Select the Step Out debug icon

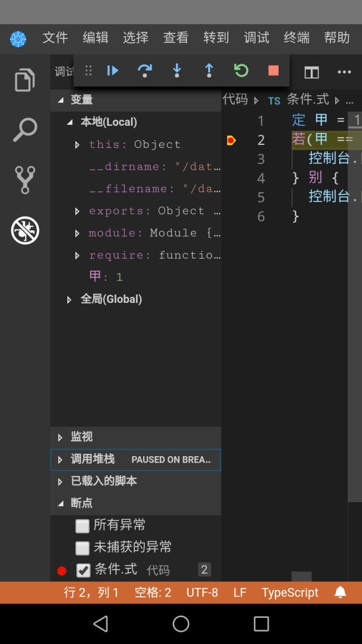(x=209, y=70)
